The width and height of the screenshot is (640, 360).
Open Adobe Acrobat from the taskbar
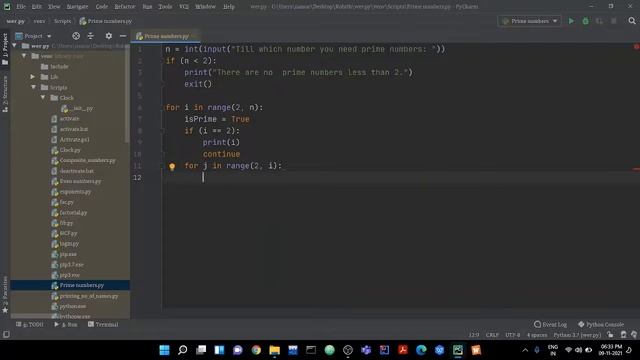tap(403, 350)
